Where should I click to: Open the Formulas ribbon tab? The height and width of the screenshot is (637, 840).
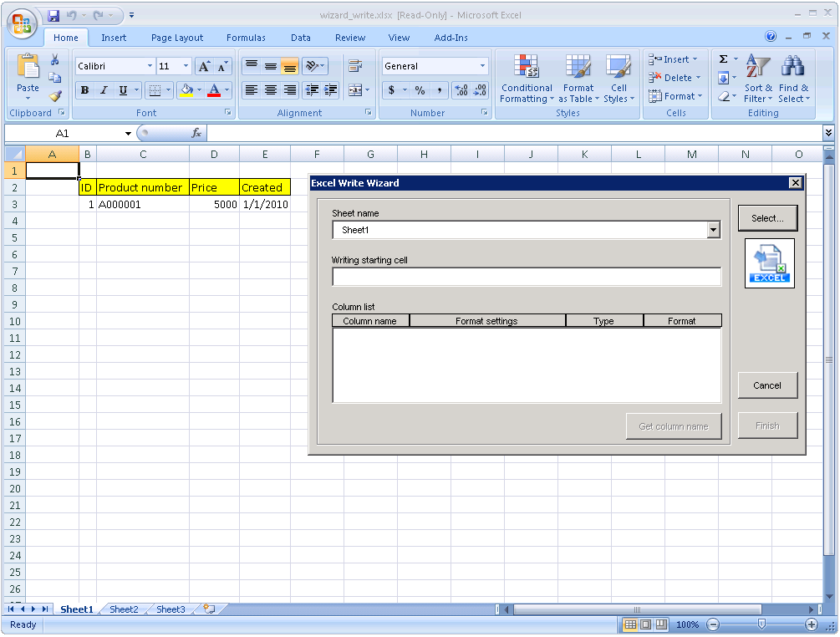(x=246, y=38)
